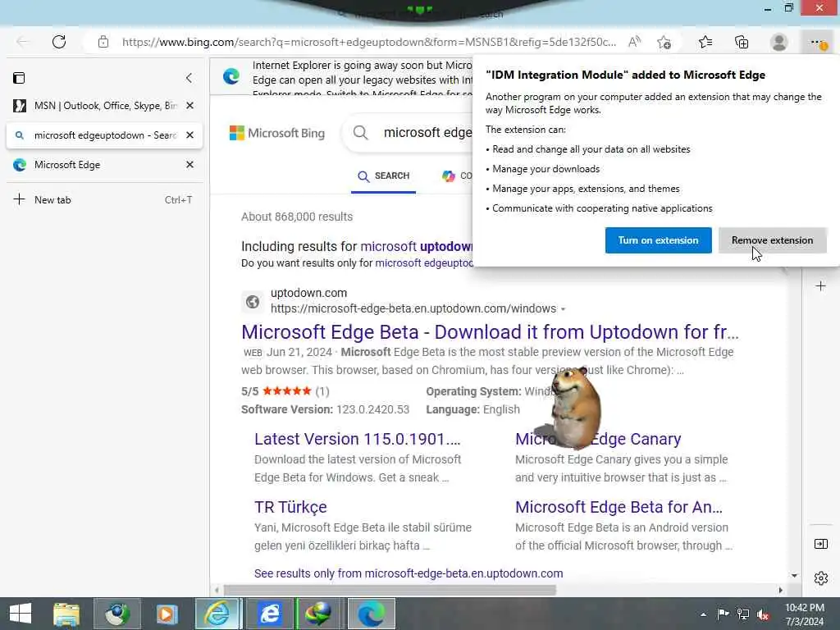
Task: Add page to favorites star-plus icon
Action: 664,42
